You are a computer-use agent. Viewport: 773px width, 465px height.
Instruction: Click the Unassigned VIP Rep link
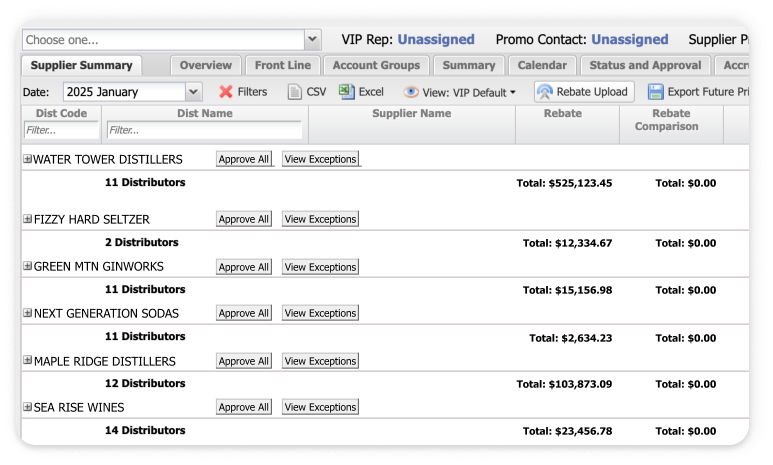[435, 40]
